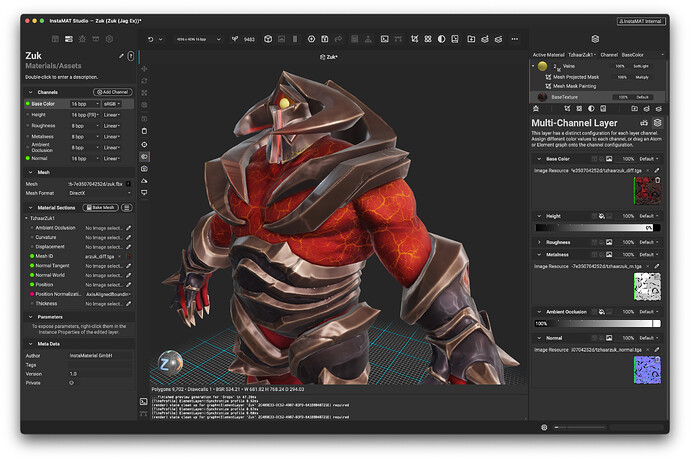The height and width of the screenshot is (461, 690).
Task: Click the terminal console icon at bottom left
Action: (145, 401)
